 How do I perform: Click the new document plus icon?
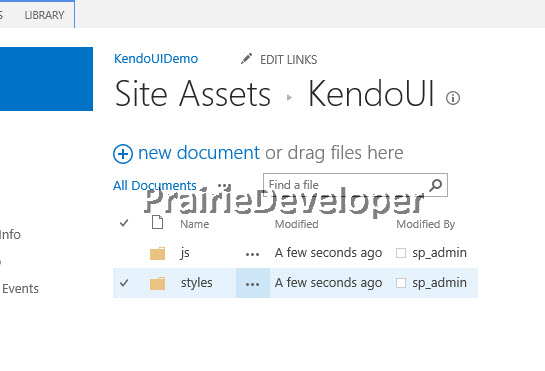click(x=123, y=154)
